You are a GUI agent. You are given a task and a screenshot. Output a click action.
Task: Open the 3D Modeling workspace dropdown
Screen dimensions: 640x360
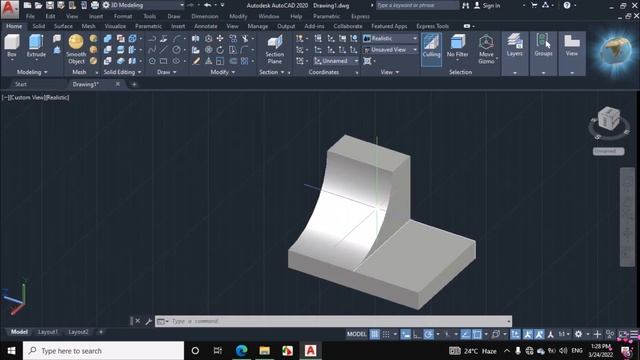(x=144, y=5)
